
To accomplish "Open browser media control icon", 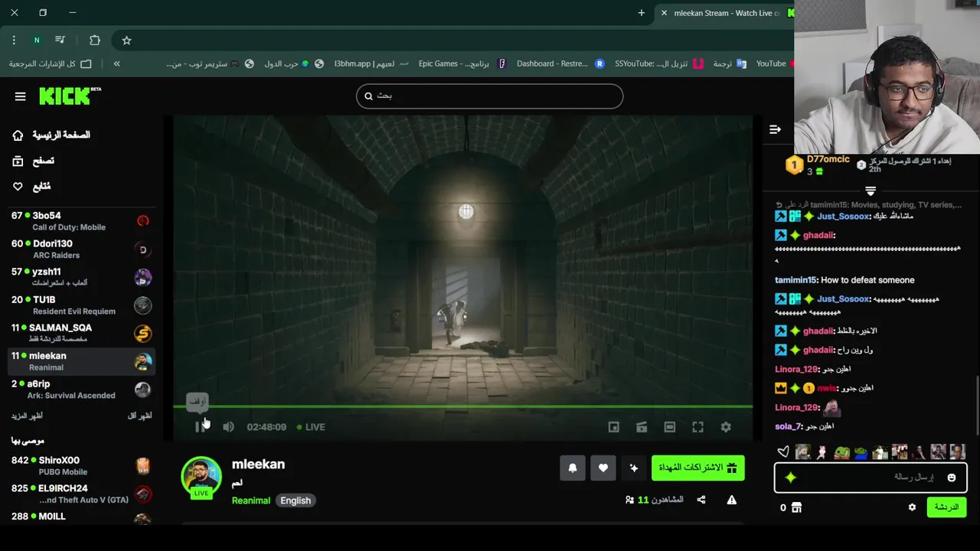I will click(60, 40).
